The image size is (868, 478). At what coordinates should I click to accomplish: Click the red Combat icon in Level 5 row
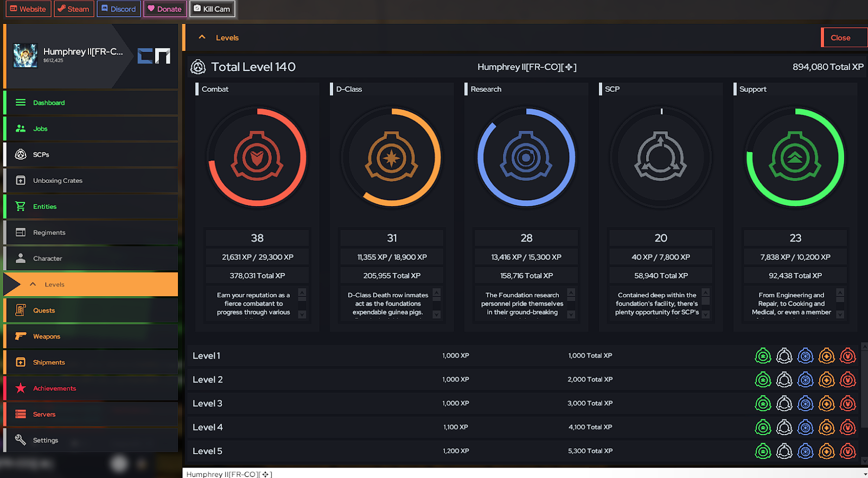[x=848, y=451]
